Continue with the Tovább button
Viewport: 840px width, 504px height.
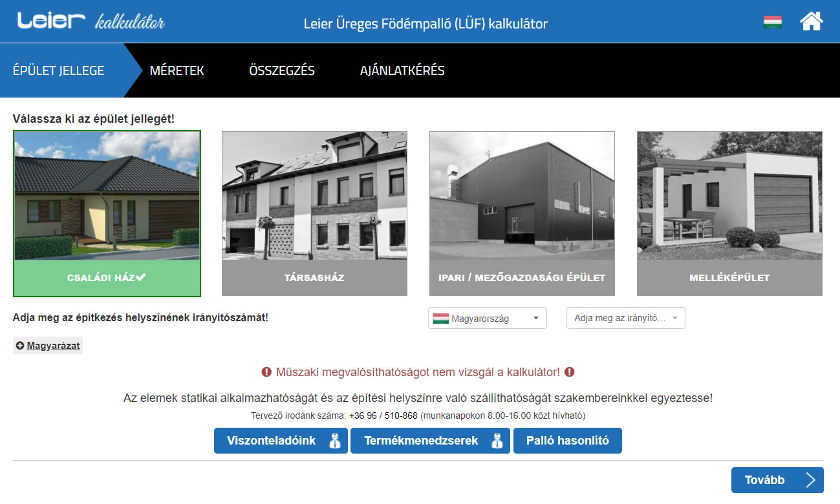coord(777,480)
